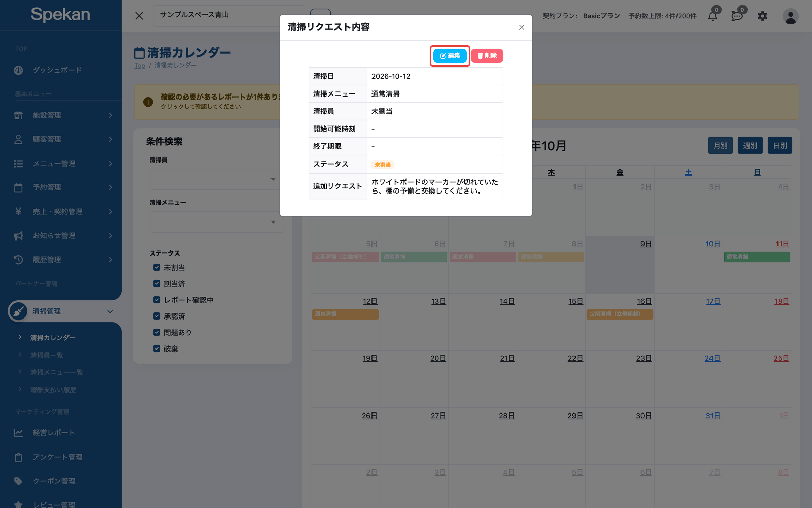812x508 pixels.
Task: Click the 施設管理 store icon
Action: [x=18, y=115]
